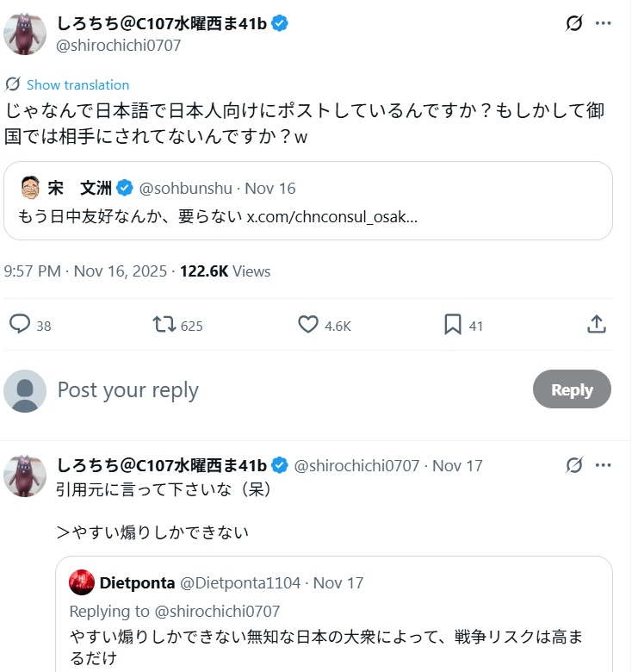Click the reply comment bubble icon
The width and height of the screenshot is (638, 672).
20,325
